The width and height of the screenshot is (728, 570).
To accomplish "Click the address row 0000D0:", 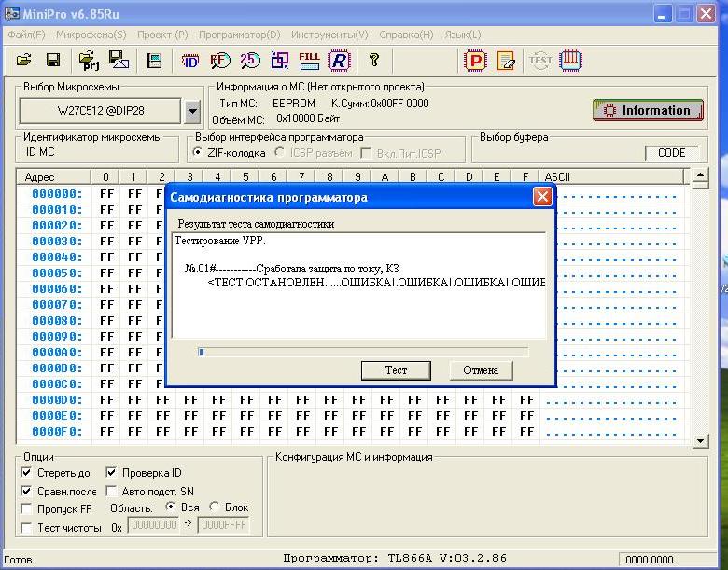I will pyautogui.click(x=57, y=399).
